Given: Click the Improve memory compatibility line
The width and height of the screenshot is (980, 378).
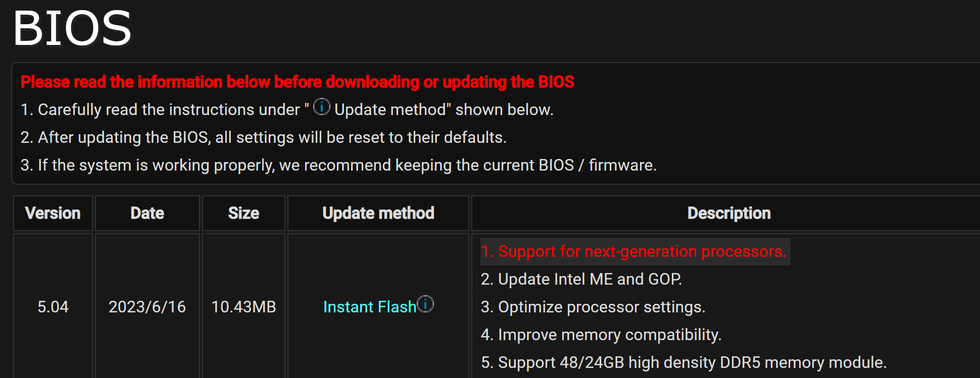Looking at the screenshot, I should [x=602, y=335].
